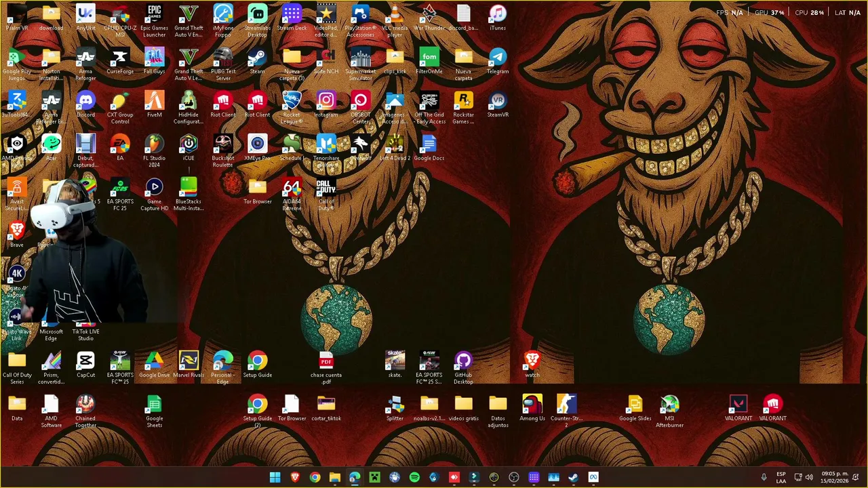This screenshot has width=868, height=488.
Task: Select the CurseForge icon
Action: point(120,62)
